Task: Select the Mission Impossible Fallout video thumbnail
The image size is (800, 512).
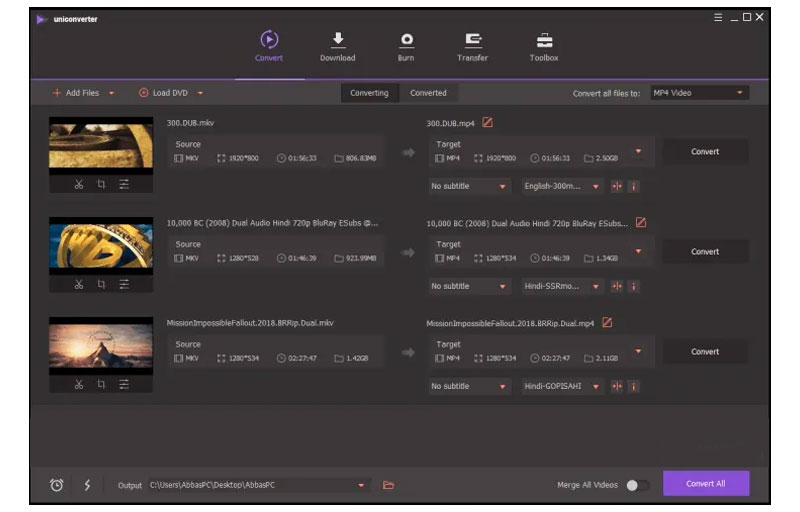Action: click(x=101, y=346)
